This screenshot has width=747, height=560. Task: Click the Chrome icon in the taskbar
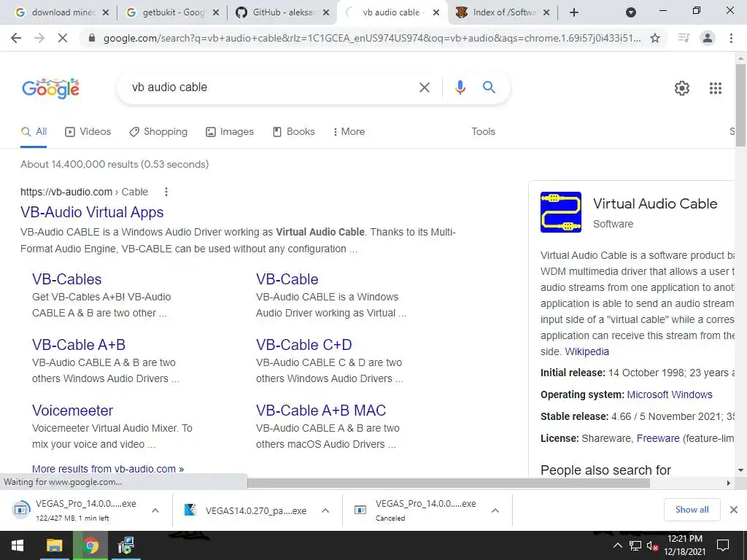tap(90, 545)
